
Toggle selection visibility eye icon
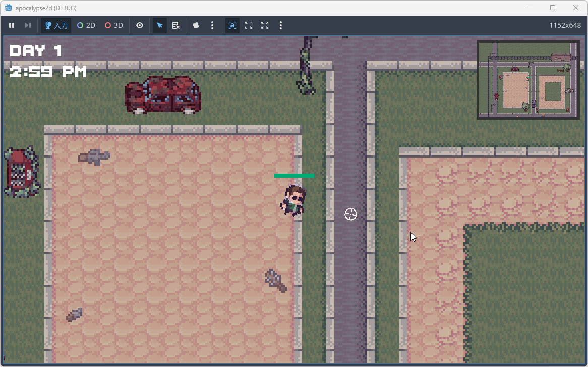point(140,25)
